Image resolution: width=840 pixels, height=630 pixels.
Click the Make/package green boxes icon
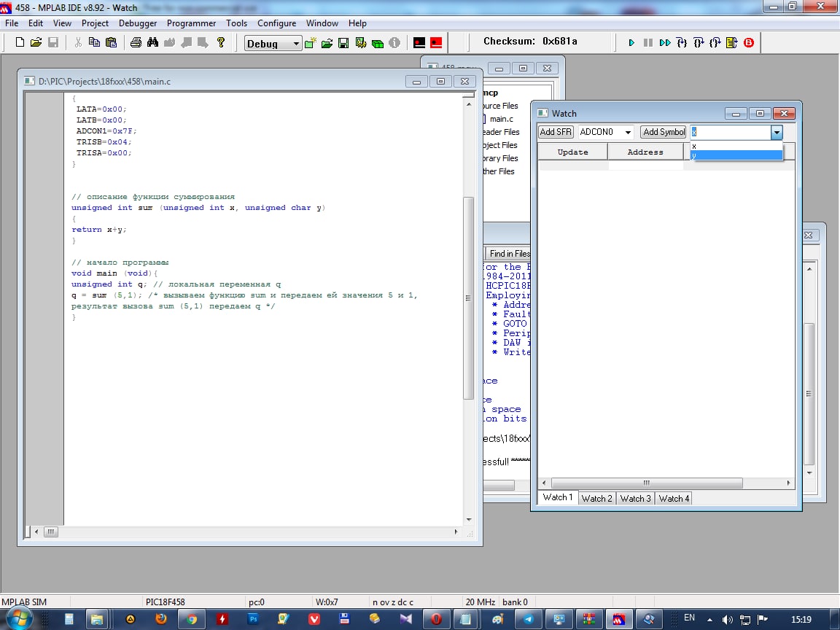point(378,43)
